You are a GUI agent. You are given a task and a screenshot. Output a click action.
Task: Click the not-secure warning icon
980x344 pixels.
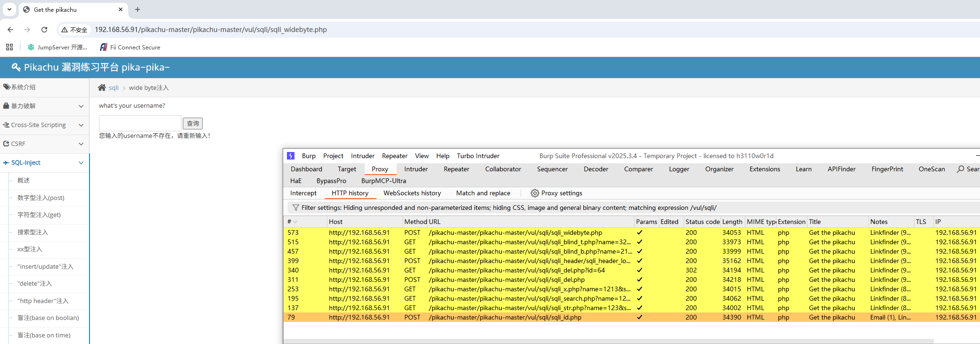click(x=65, y=30)
